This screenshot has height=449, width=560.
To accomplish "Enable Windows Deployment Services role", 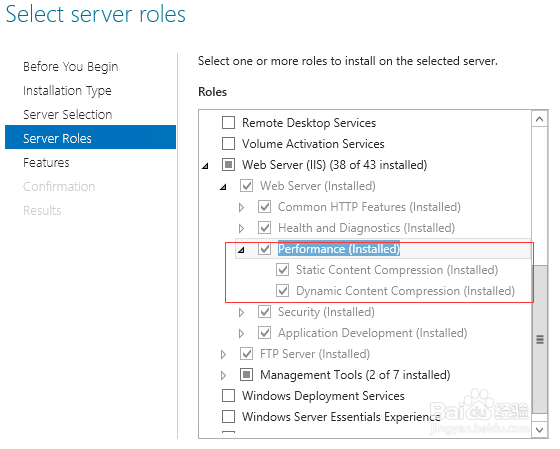I will 228,396.
